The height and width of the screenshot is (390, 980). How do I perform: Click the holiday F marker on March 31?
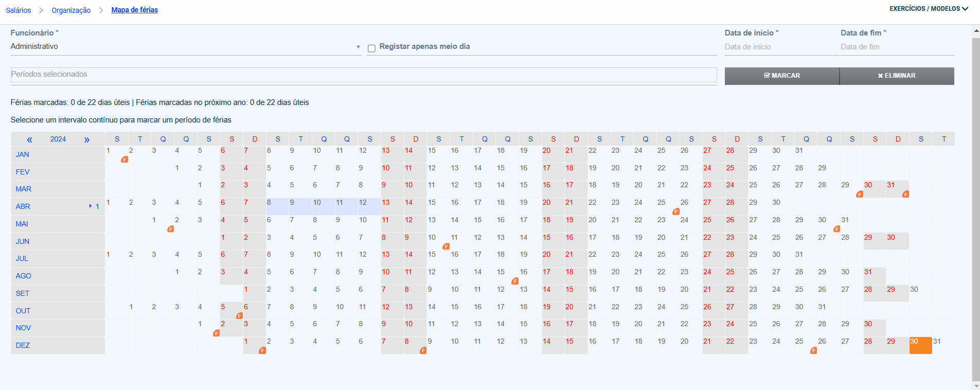906,194
